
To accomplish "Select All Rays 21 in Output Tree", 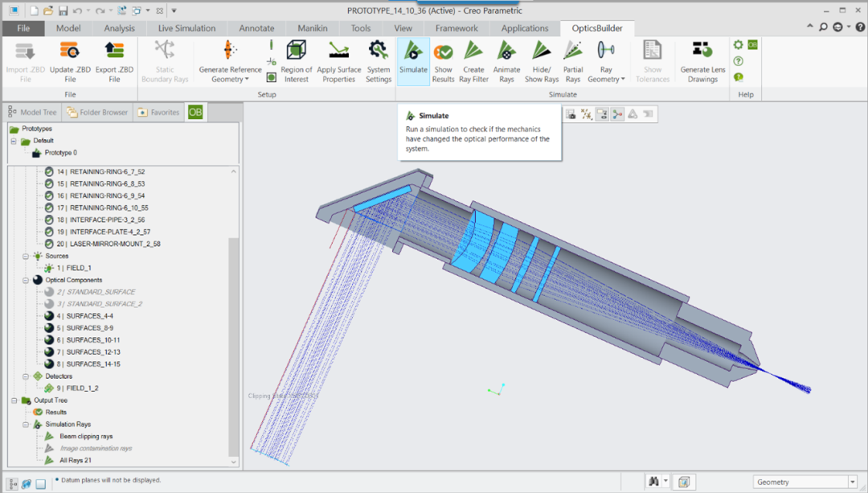I will click(75, 460).
